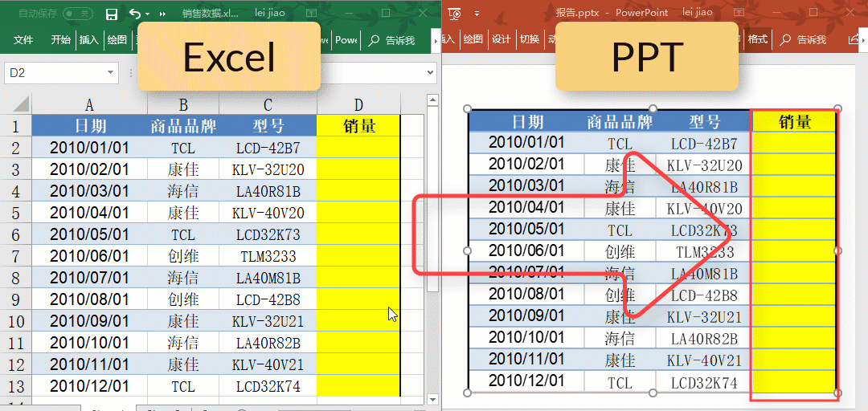
Task: Expand the Excel formula bar chevron
Action: (x=431, y=72)
